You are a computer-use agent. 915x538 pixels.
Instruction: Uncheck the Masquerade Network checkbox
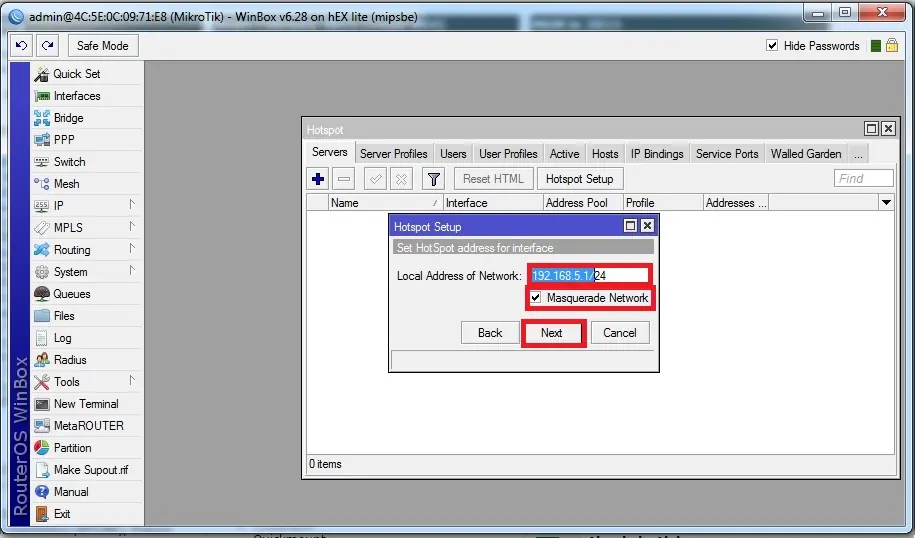pos(536,298)
